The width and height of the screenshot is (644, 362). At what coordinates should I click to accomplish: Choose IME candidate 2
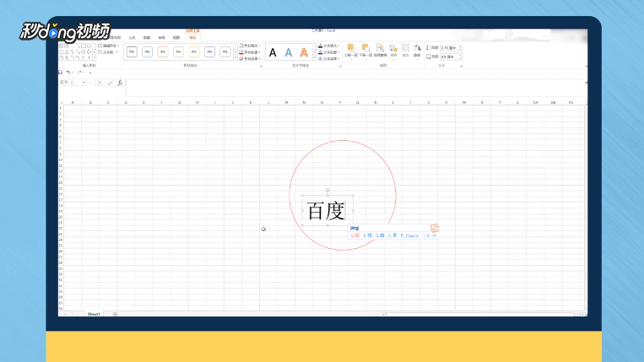[x=367, y=235]
